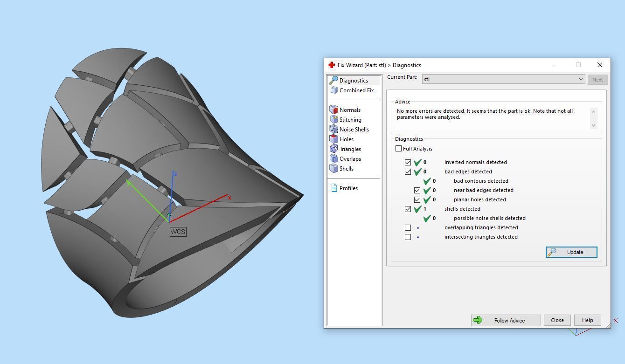625x364 pixels.
Task: Click the Advice message text
Action: 485,114
